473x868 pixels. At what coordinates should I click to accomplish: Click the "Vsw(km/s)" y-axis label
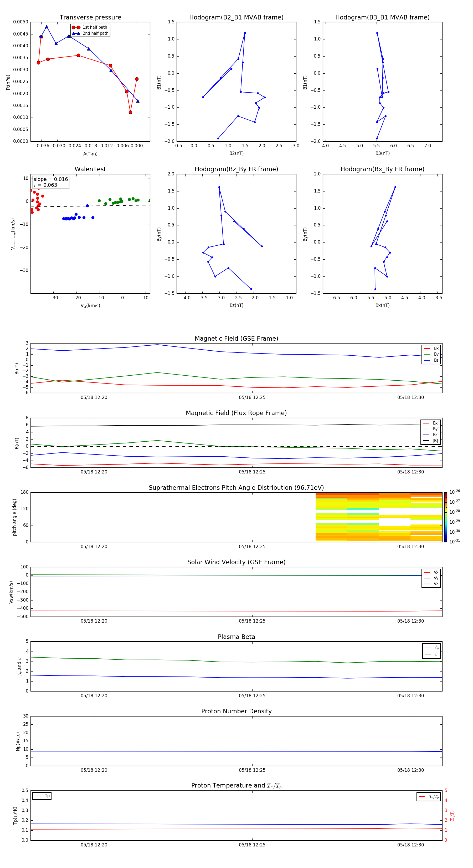click(x=11, y=592)
